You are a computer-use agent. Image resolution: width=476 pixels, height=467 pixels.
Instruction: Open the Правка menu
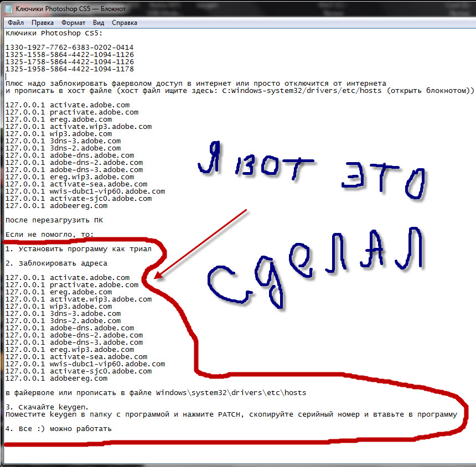[43, 23]
